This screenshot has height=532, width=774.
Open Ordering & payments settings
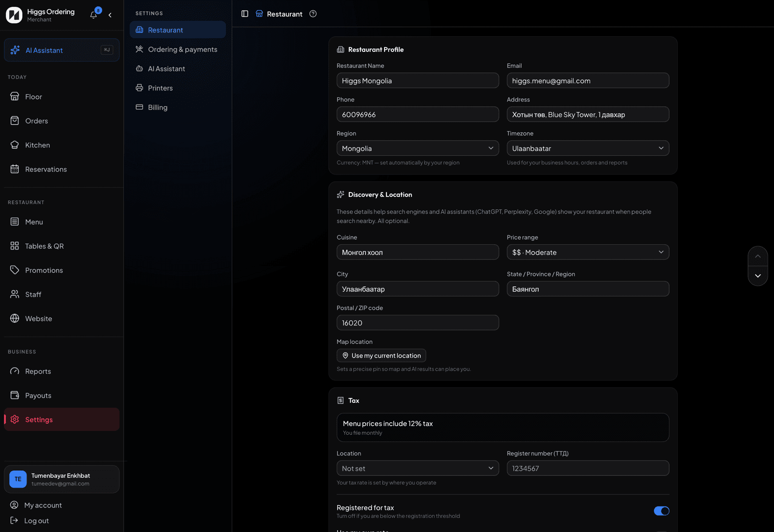(178, 49)
